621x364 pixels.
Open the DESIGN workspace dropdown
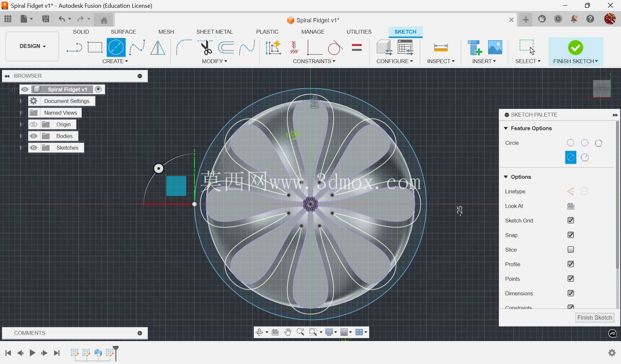click(32, 46)
